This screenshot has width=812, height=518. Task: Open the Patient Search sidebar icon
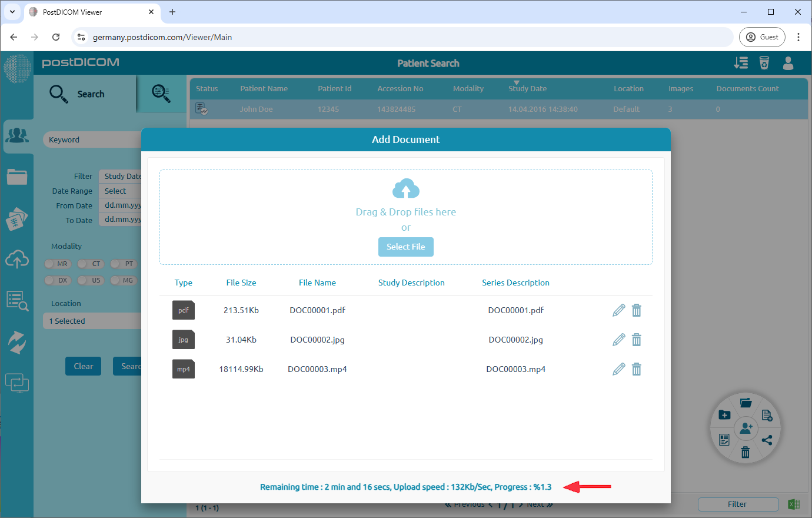click(18, 135)
